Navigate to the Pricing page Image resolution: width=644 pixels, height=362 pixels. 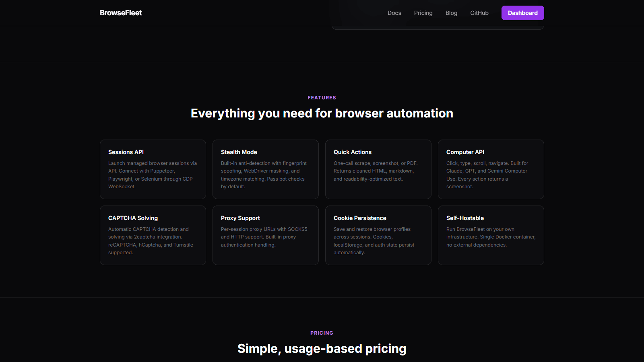[x=423, y=12]
